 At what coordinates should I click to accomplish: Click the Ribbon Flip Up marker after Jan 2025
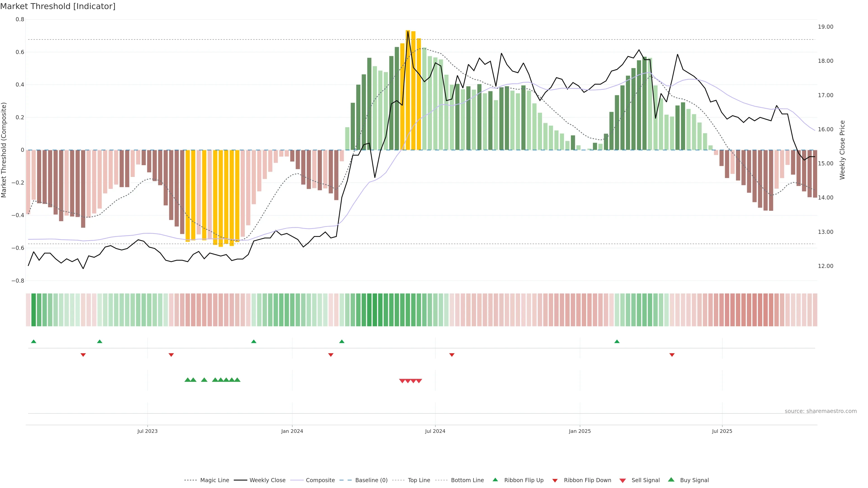pos(617,342)
